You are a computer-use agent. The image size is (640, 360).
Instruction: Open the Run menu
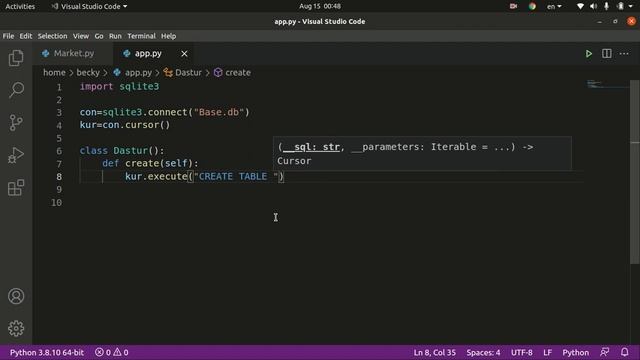point(115,36)
